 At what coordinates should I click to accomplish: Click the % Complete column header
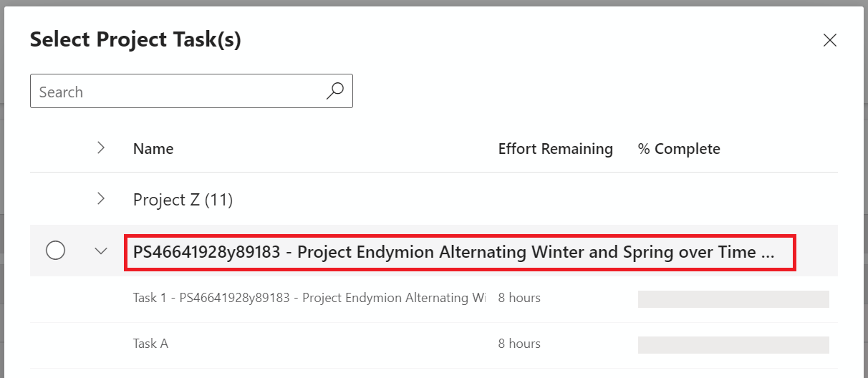pos(679,149)
